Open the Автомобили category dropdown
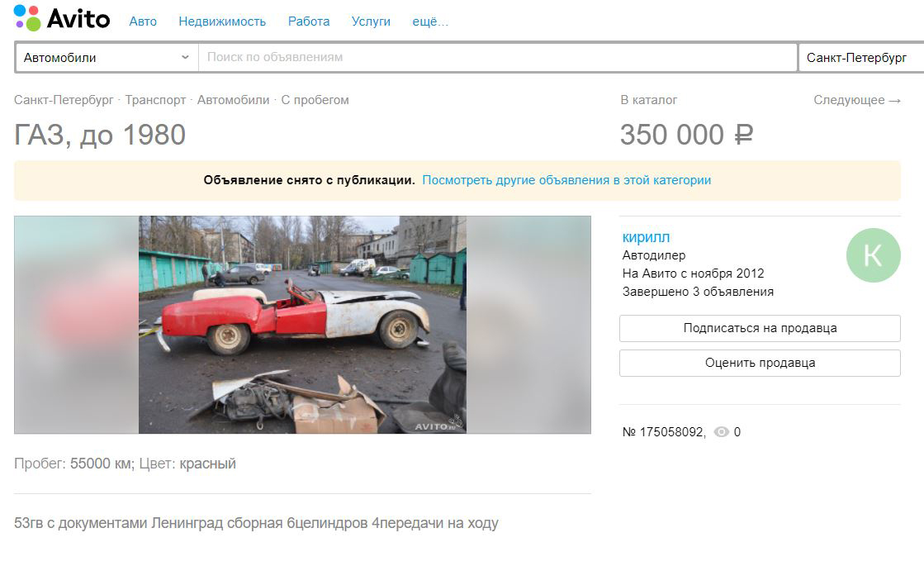The image size is (924, 566). click(107, 57)
